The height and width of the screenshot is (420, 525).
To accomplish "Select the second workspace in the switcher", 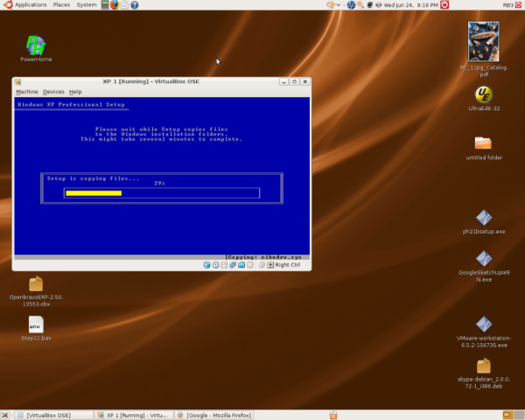I will (x=519, y=416).
